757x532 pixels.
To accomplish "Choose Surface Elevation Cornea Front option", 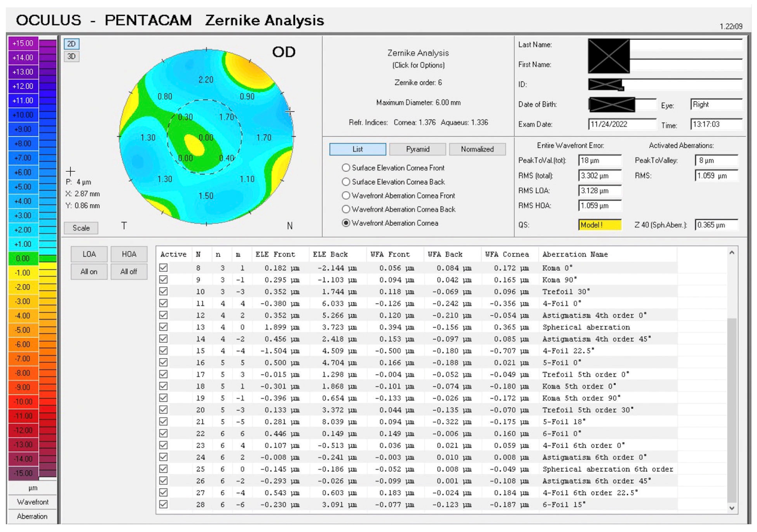I will [x=345, y=168].
